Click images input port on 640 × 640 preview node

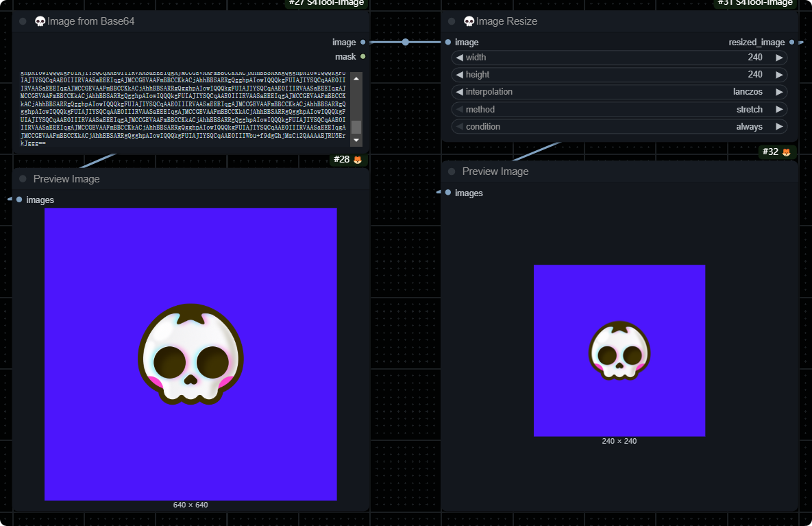pyautogui.click(x=19, y=200)
